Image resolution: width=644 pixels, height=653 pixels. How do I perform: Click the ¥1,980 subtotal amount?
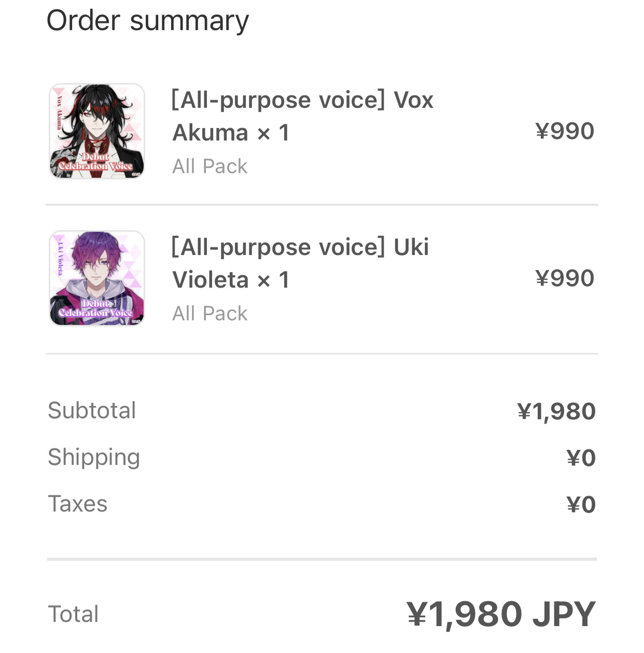[556, 411]
